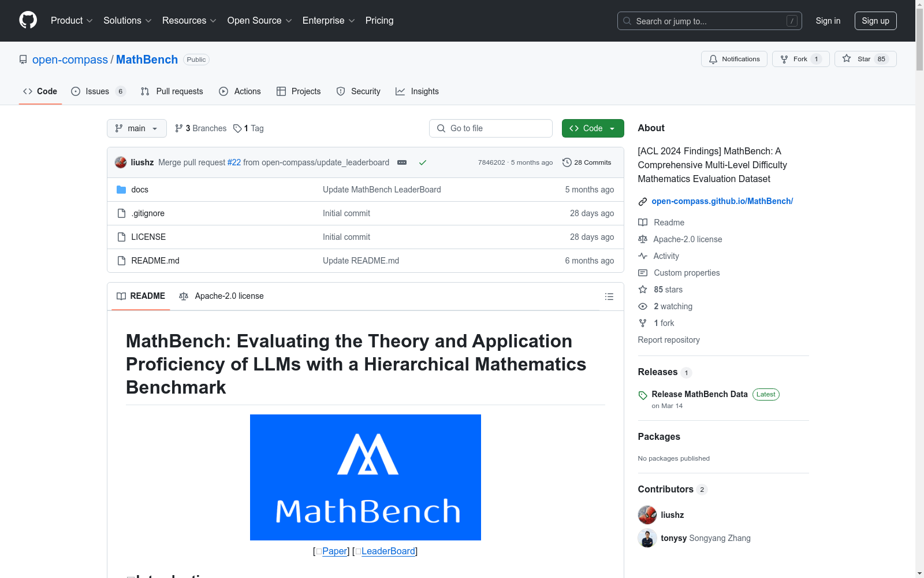This screenshot has height=578, width=924.
Task: Open commit history via the clock icon
Action: click(x=567, y=162)
